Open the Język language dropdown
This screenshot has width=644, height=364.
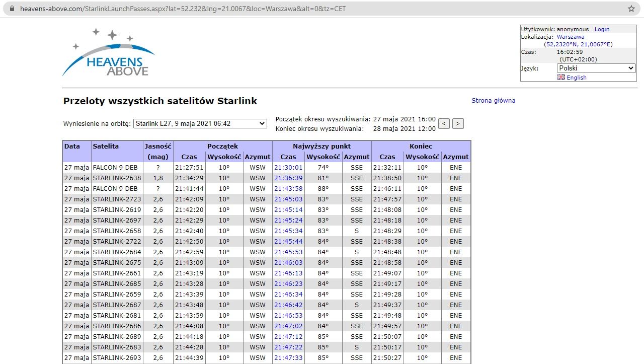597,68
